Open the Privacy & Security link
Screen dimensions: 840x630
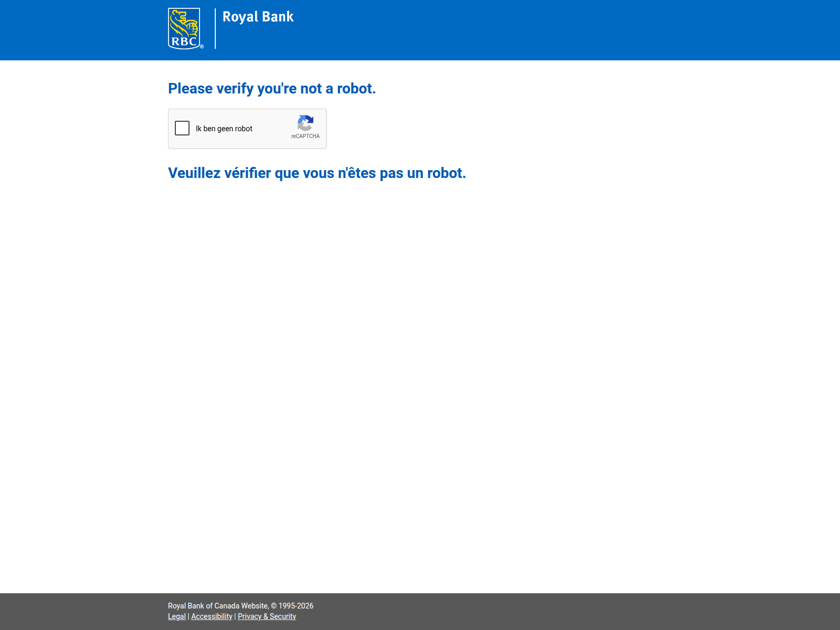tap(267, 616)
